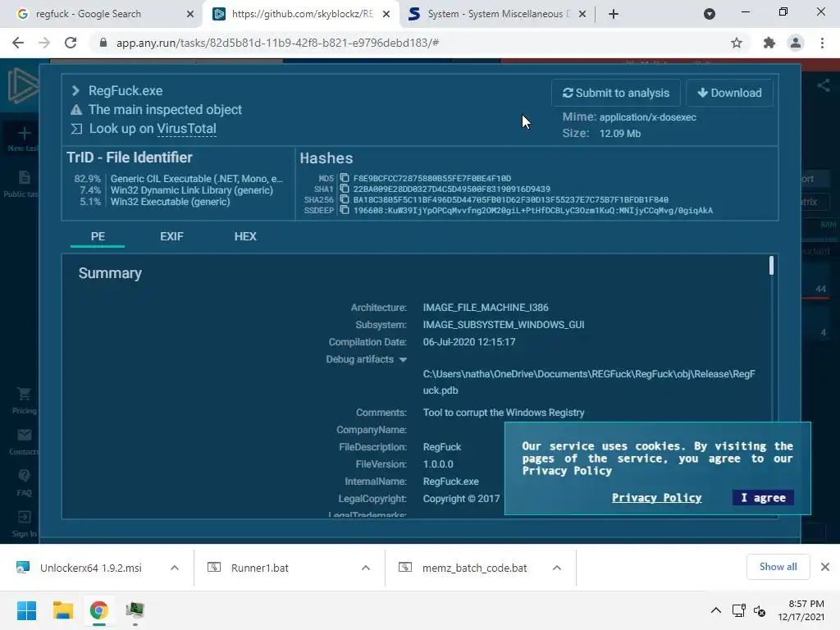840x630 pixels.
Task: Copy the SSDEEP hash value
Action: [x=345, y=210]
